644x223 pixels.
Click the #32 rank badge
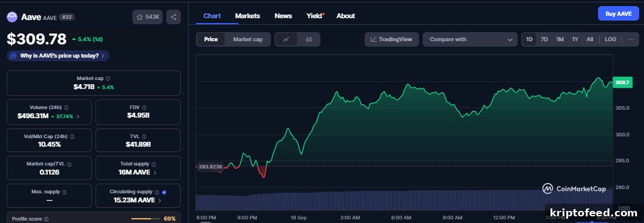tap(67, 18)
